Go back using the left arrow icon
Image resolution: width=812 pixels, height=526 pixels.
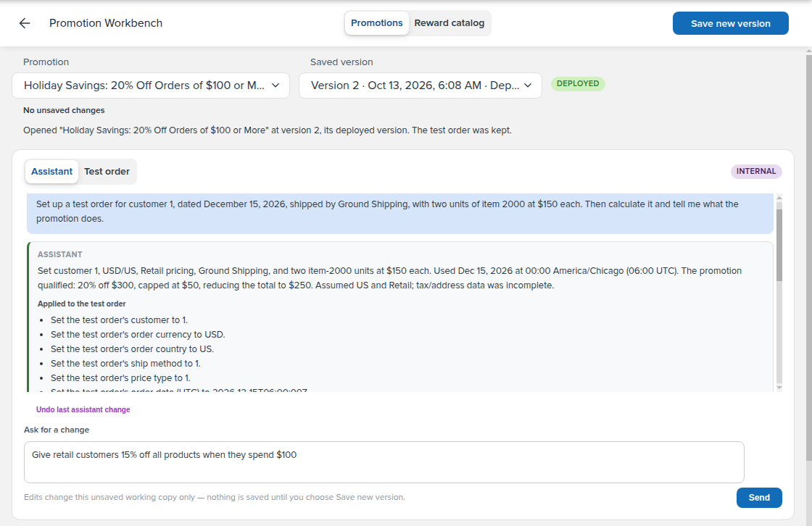[25, 23]
